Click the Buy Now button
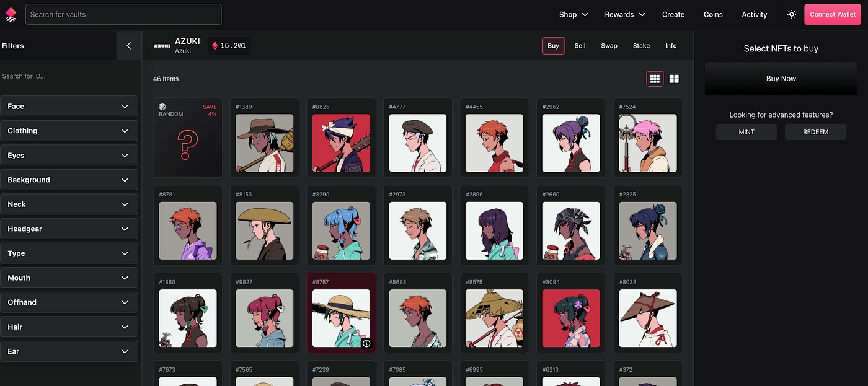The height and width of the screenshot is (386, 868). pos(781,79)
